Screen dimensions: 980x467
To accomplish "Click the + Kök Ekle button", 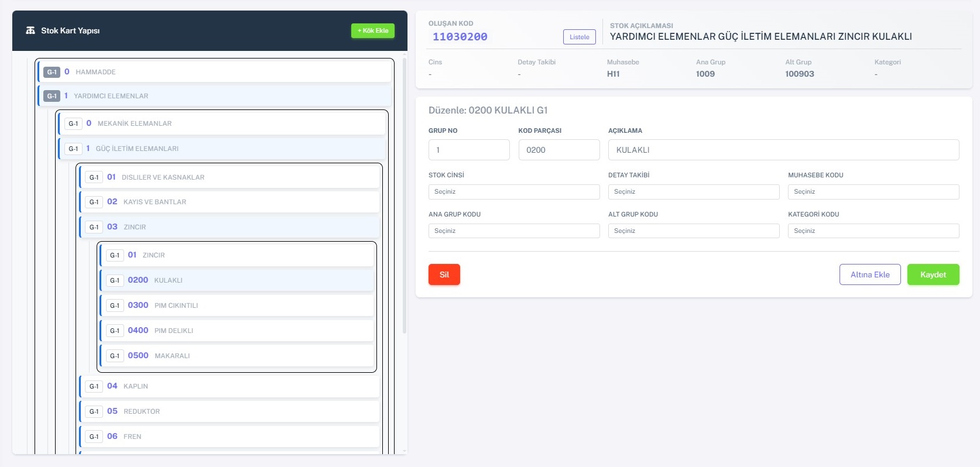I will [372, 30].
